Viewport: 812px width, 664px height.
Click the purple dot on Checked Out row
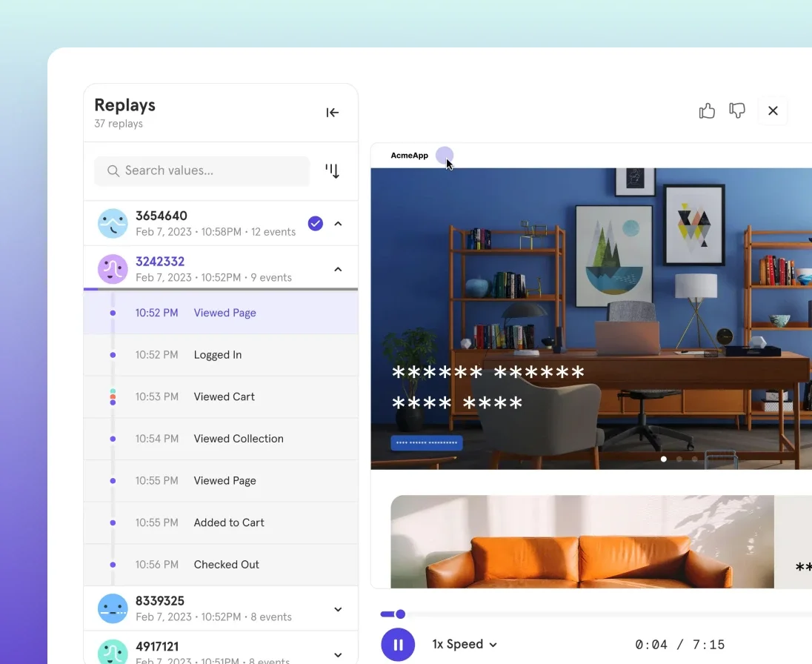113,565
